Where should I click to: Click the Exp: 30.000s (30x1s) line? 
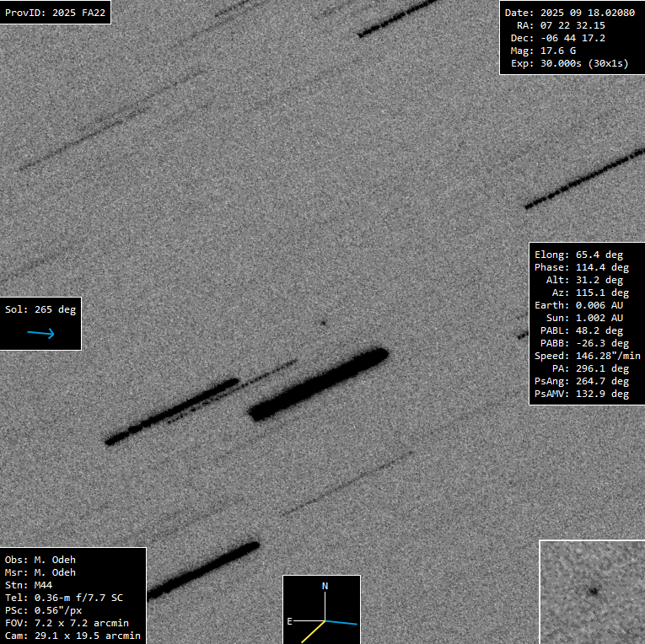click(x=569, y=63)
